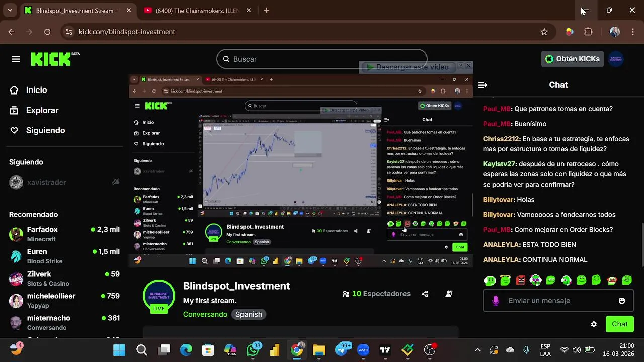Click Chriss2212 username in chat
The height and width of the screenshot is (362, 644).
(501, 139)
